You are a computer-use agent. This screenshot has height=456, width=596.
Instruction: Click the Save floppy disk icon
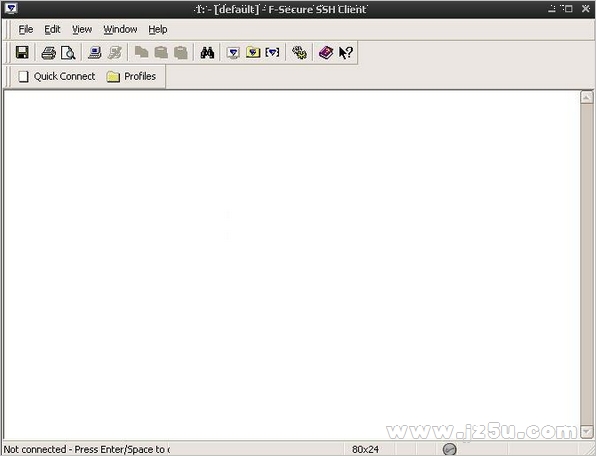point(22,52)
